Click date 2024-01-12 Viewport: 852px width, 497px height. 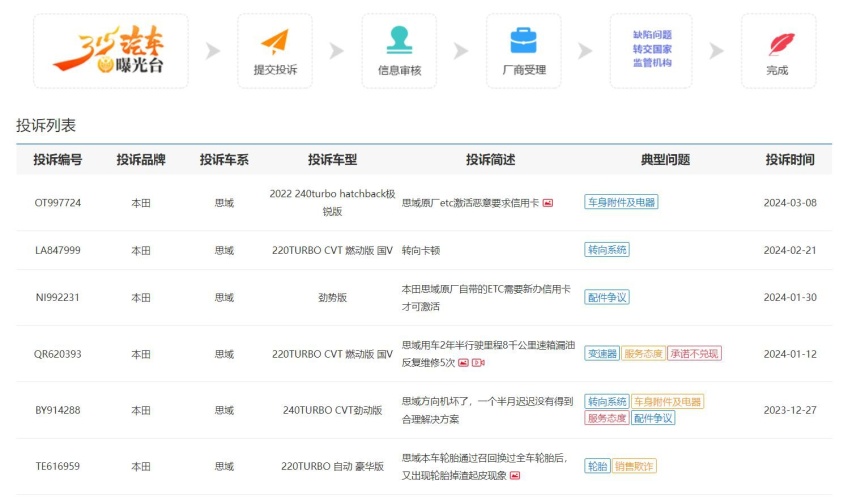coord(790,354)
